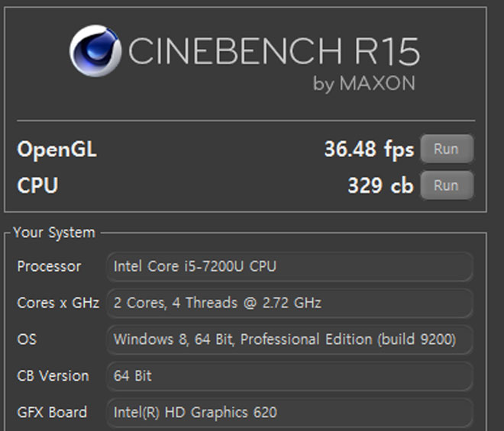Select the OpenGL test label

pos(57,150)
